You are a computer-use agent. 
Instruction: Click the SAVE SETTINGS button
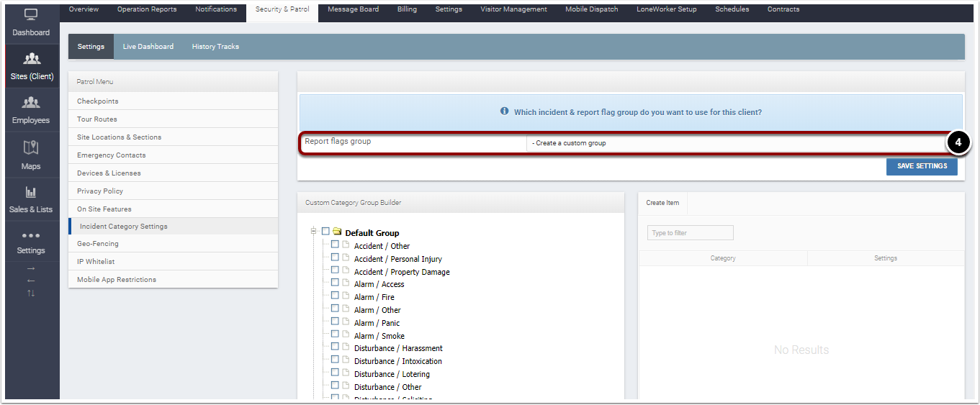click(922, 166)
